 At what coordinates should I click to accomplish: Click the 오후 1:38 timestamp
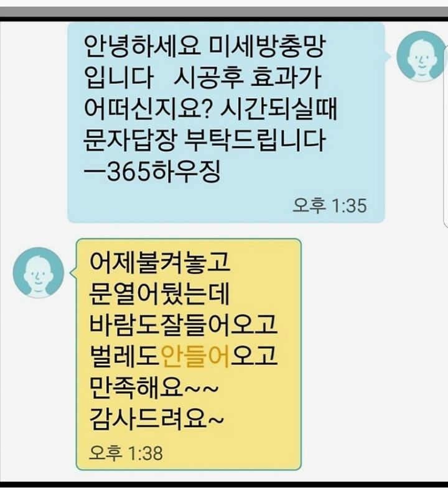[x=126, y=453]
